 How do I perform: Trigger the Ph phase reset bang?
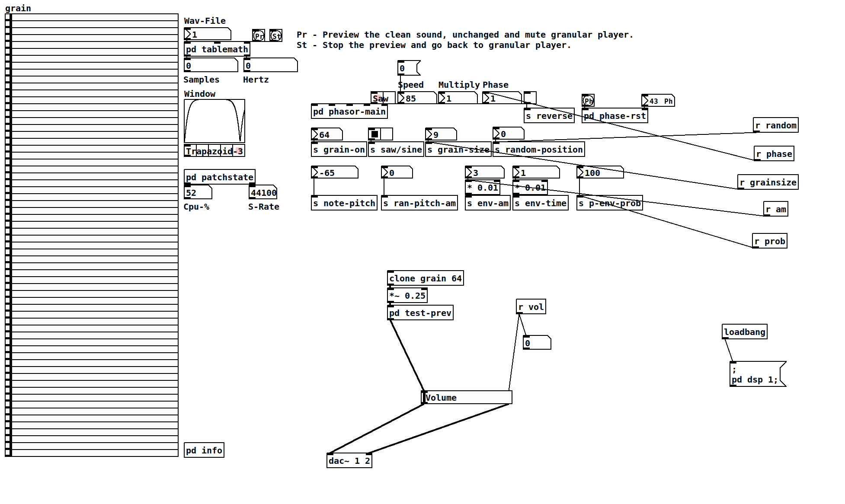[588, 101]
